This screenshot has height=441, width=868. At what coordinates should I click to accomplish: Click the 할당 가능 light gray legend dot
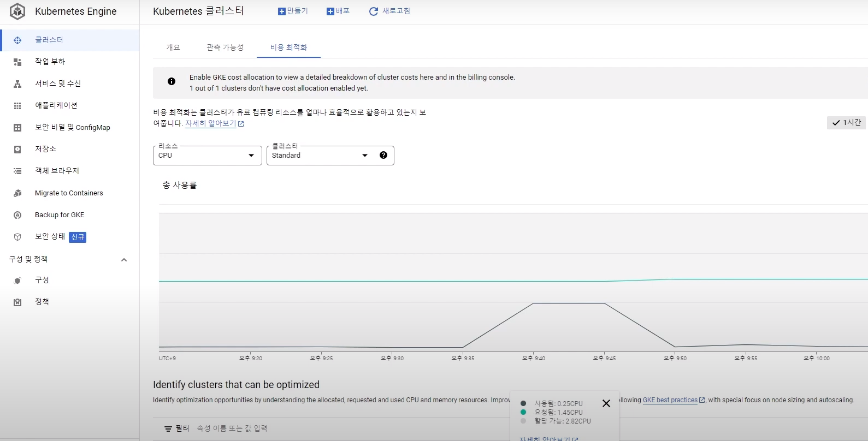523,421
